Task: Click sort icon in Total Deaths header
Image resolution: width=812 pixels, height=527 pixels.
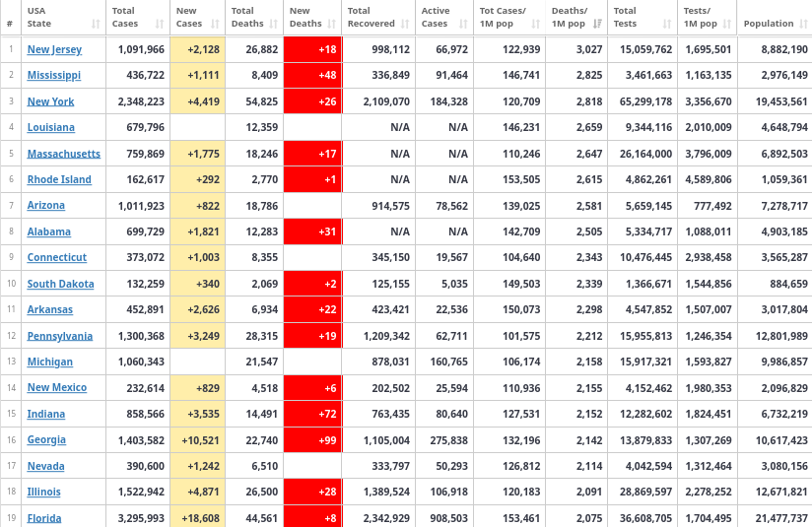Action: tap(274, 24)
